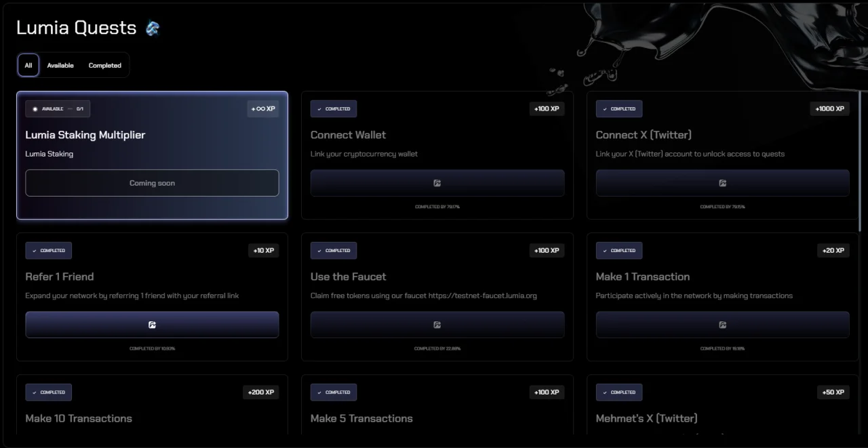Click the 'Participate actively in the network' description

(694, 296)
